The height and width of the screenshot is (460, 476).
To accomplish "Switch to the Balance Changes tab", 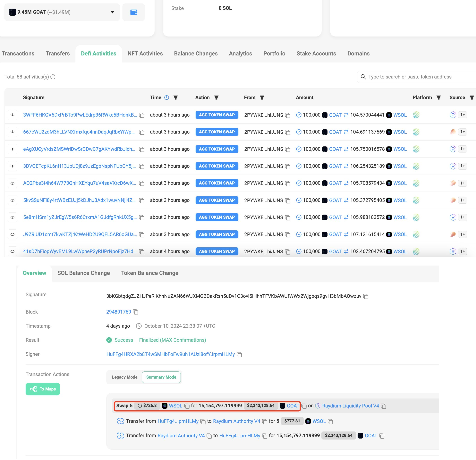I will click(x=196, y=54).
